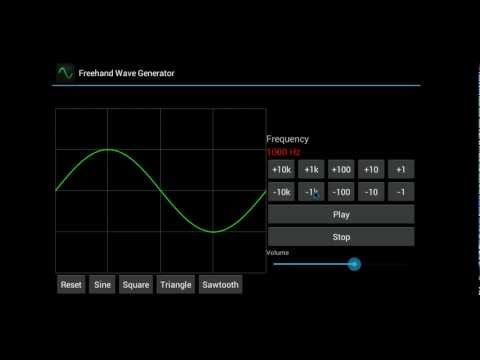
Task: Subtract 1 kHz with the -1k button
Action: click(x=311, y=192)
